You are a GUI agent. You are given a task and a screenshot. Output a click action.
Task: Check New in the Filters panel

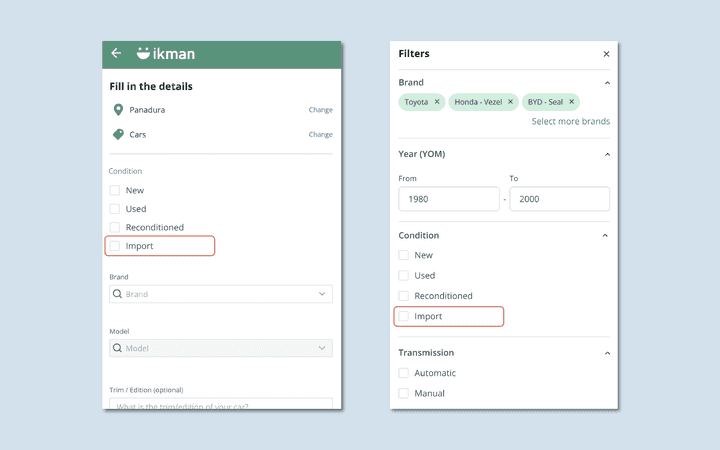[x=404, y=255]
